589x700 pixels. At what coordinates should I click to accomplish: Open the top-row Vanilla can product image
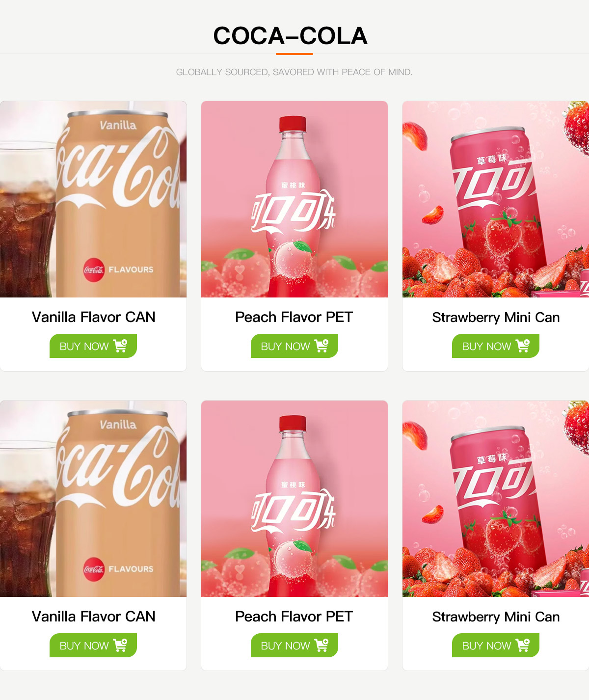(x=93, y=199)
